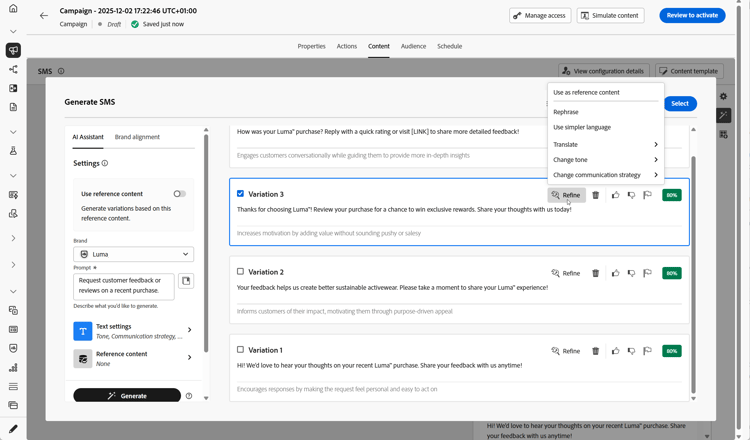750x440 pixels.
Task: Click Simulate content button
Action: [x=610, y=15]
